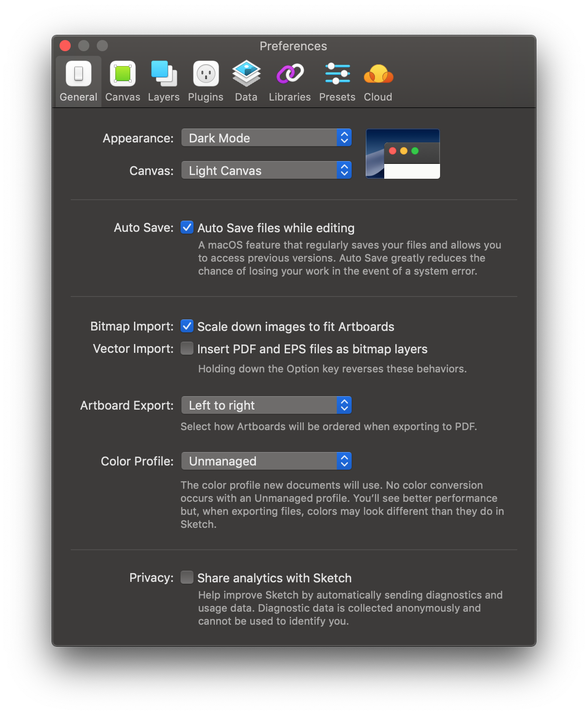Screen dimensions: 588x715
Task: Enable Share analytics with Sketch
Action: pyautogui.click(x=187, y=577)
